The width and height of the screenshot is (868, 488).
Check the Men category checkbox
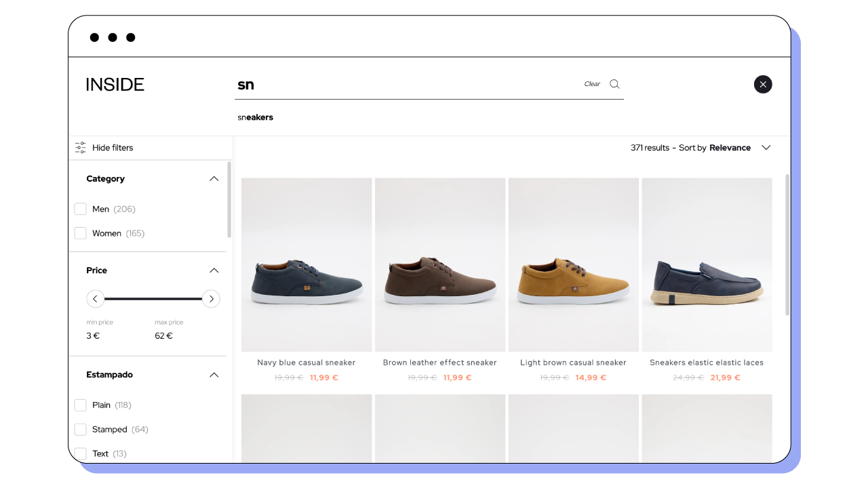80,209
